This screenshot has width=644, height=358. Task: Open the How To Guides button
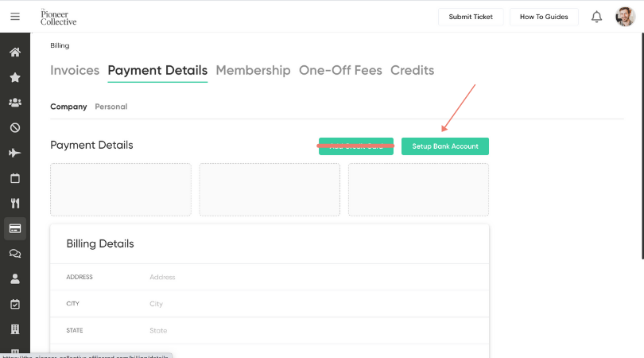(544, 17)
